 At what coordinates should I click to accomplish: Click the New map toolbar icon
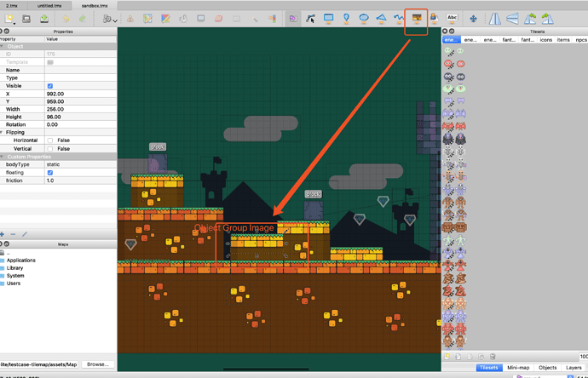(x=9, y=19)
